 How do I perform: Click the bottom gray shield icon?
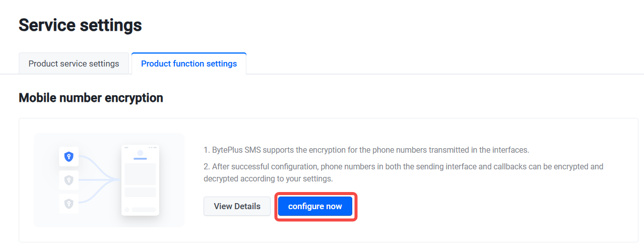point(69,204)
